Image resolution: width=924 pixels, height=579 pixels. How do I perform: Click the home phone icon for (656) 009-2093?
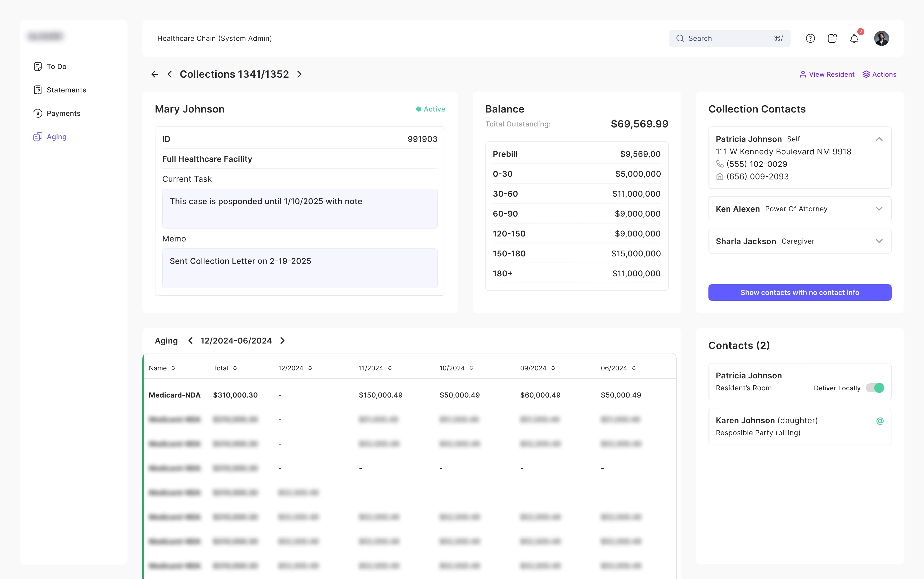(x=720, y=176)
